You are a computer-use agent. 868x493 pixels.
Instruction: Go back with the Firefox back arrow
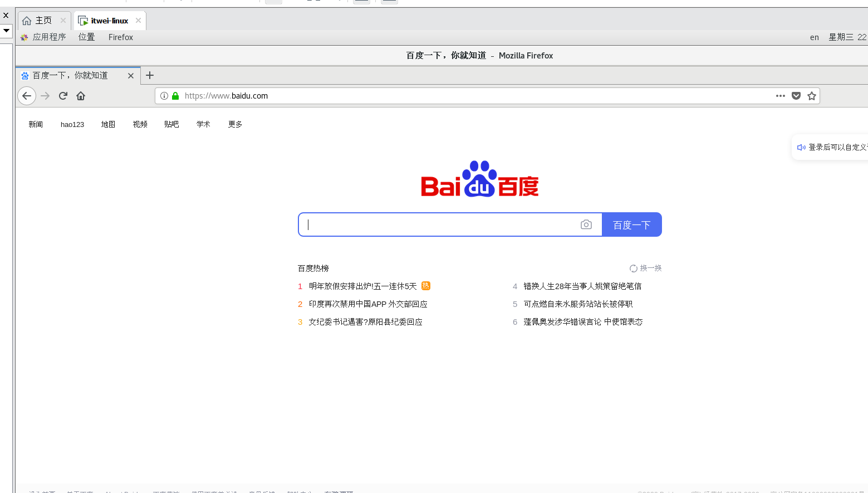pos(27,96)
